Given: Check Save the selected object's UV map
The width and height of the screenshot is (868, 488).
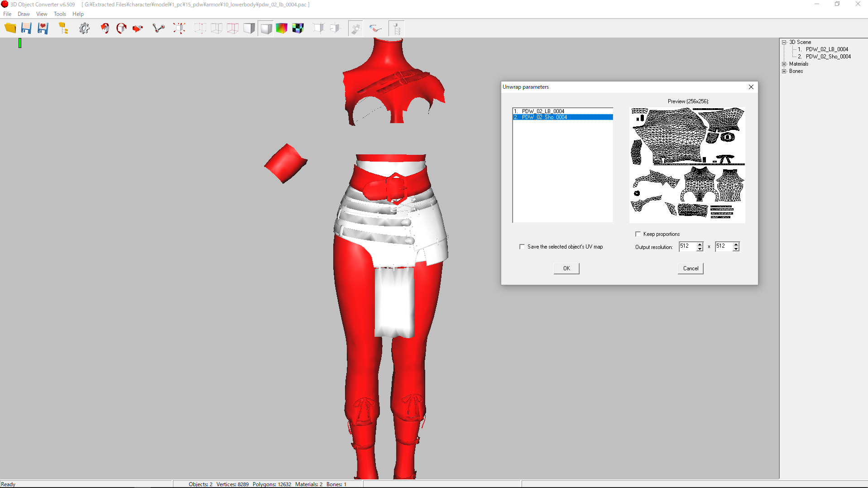Looking at the screenshot, I should [522, 247].
